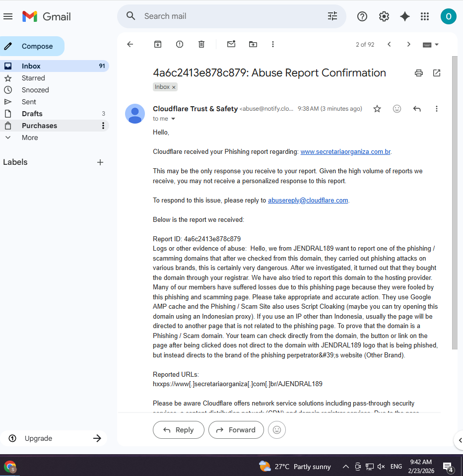The image size is (463, 476).
Task: Open Purchases category
Action: (x=40, y=126)
